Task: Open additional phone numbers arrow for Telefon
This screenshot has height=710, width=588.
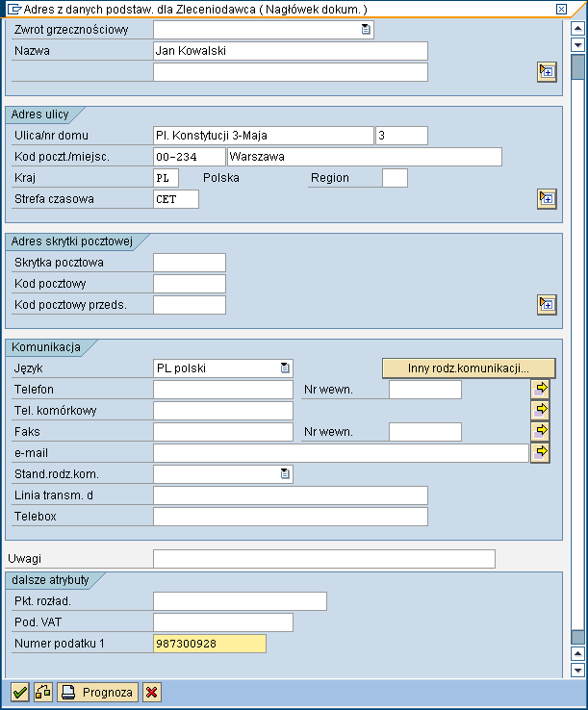Action: click(x=540, y=390)
